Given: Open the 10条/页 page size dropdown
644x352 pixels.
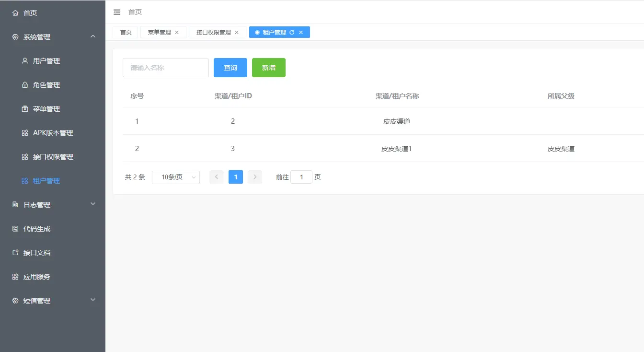Looking at the screenshot, I should (175, 177).
